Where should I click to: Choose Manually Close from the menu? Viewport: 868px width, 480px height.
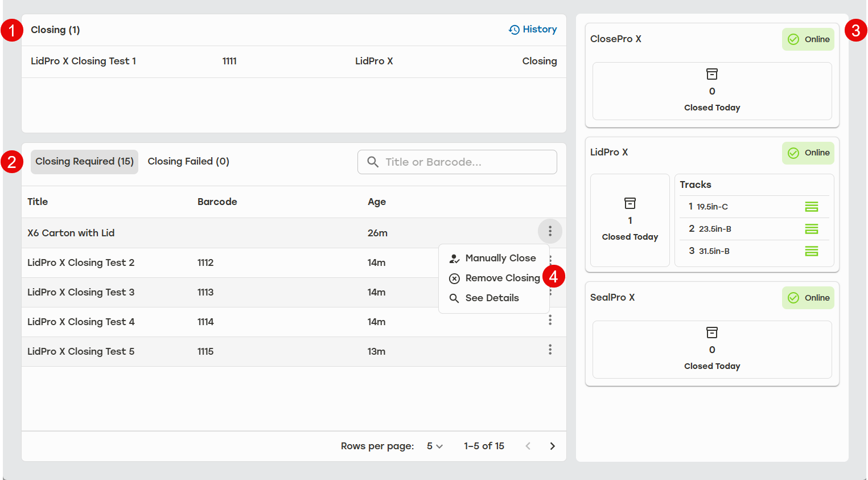[x=493, y=259]
